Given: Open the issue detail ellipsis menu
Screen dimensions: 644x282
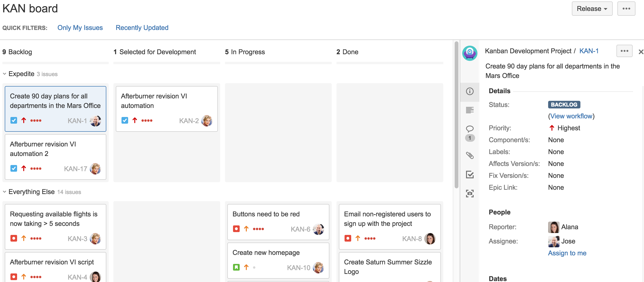Looking at the screenshot, I should point(624,51).
